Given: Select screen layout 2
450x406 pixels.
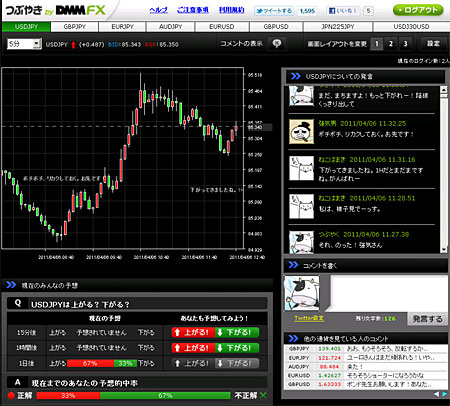Looking at the screenshot, I should click(391, 44).
